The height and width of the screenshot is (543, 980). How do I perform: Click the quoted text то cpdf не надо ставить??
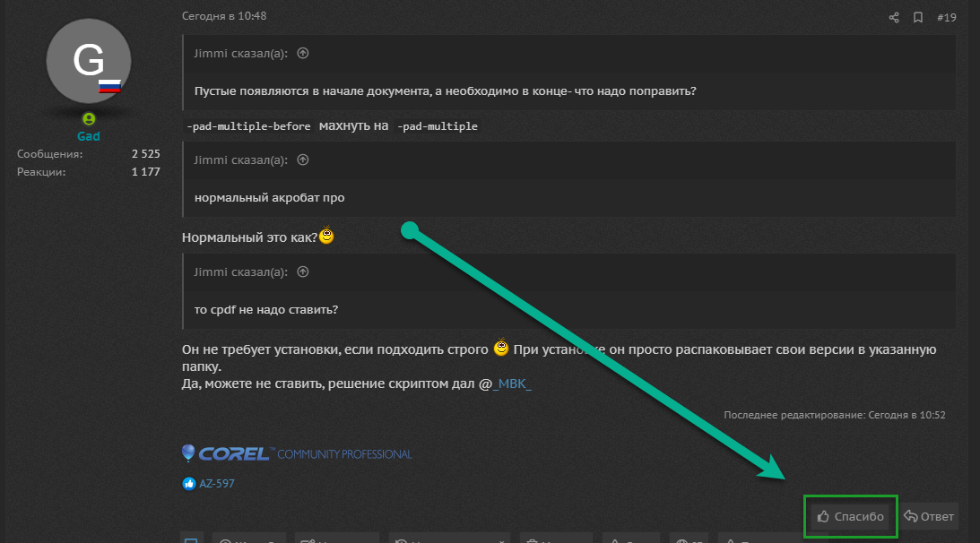point(266,309)
